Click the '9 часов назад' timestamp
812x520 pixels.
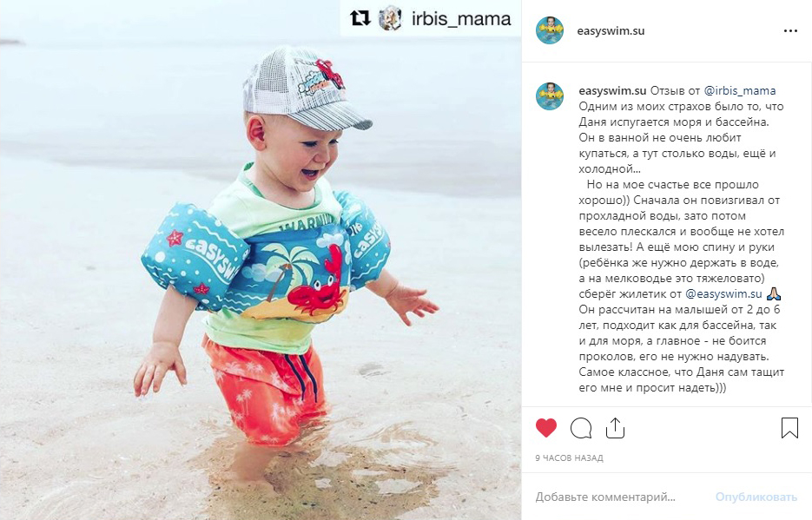click(569, 457)
